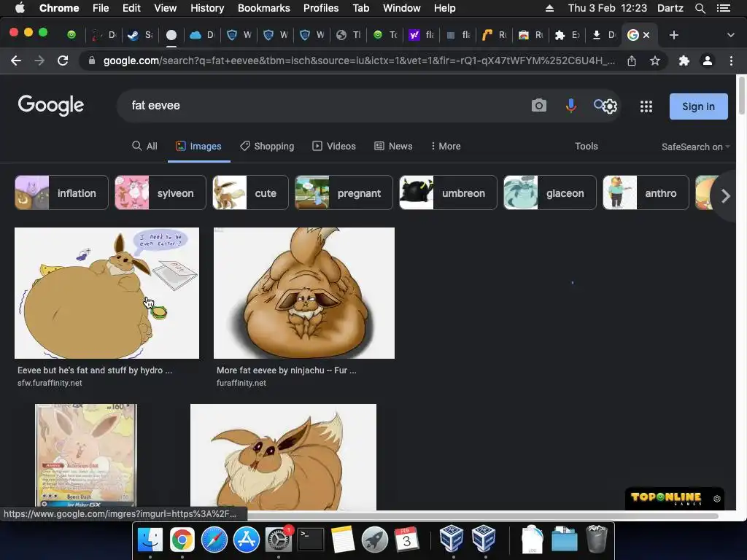747x560 pixels.
Task: Search by image with camera icon
Action: 539,105
